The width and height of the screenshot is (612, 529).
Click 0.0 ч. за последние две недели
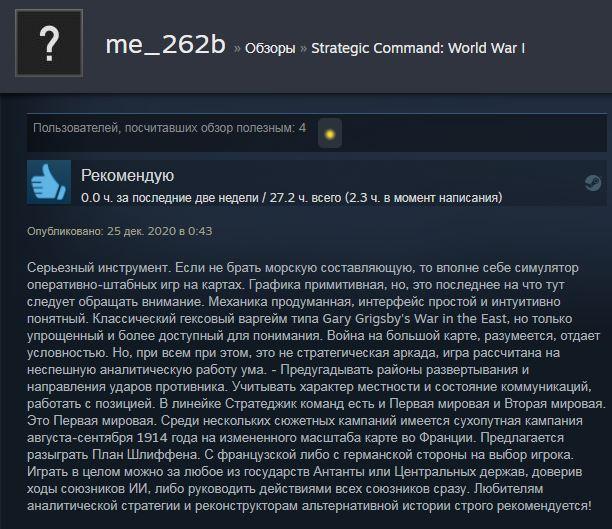(170, 198)
